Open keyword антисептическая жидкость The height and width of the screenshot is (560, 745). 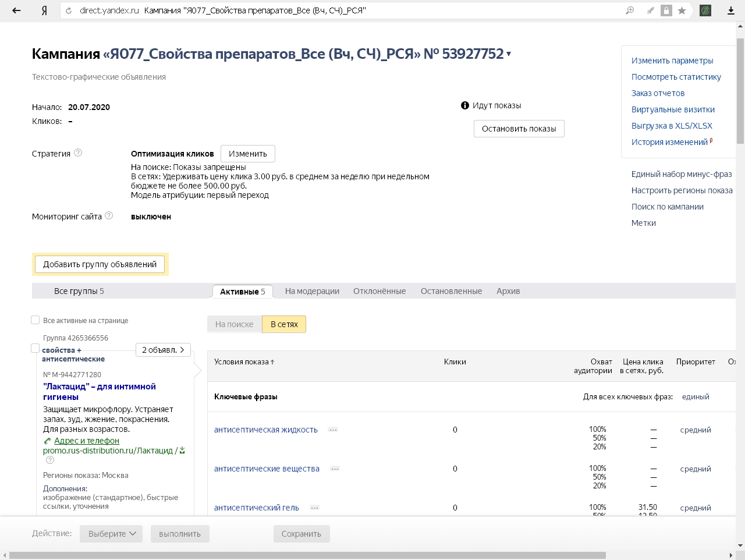click(266, 430)
